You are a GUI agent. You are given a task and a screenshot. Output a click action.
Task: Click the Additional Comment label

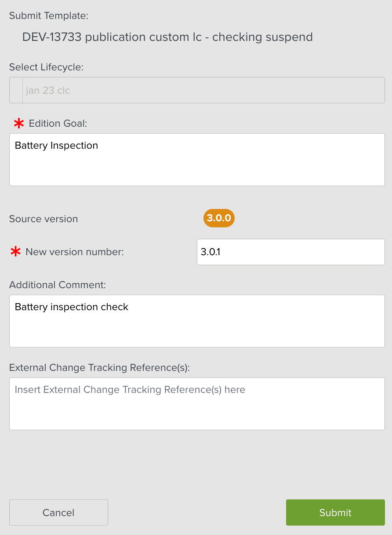click(x=58, y=285)
